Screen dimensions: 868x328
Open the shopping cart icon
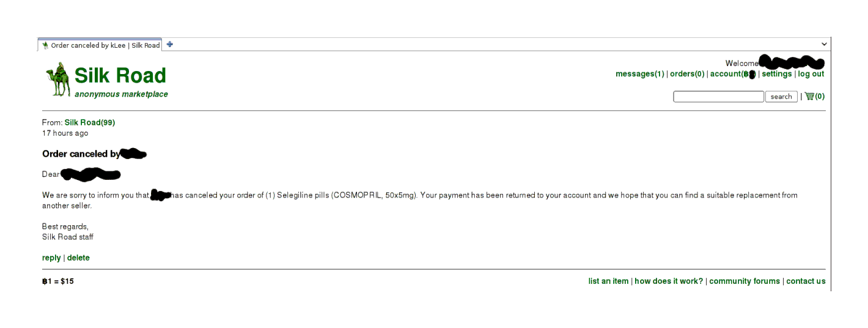pos(810,96)
